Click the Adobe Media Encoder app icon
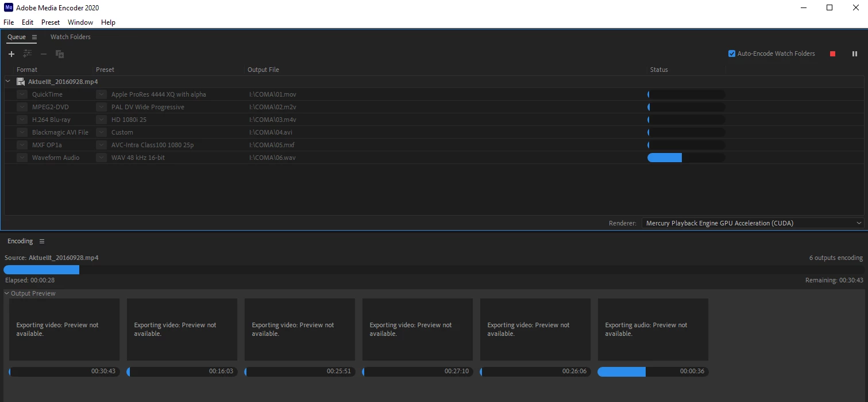The image size is (868, 402). [8, 8]
